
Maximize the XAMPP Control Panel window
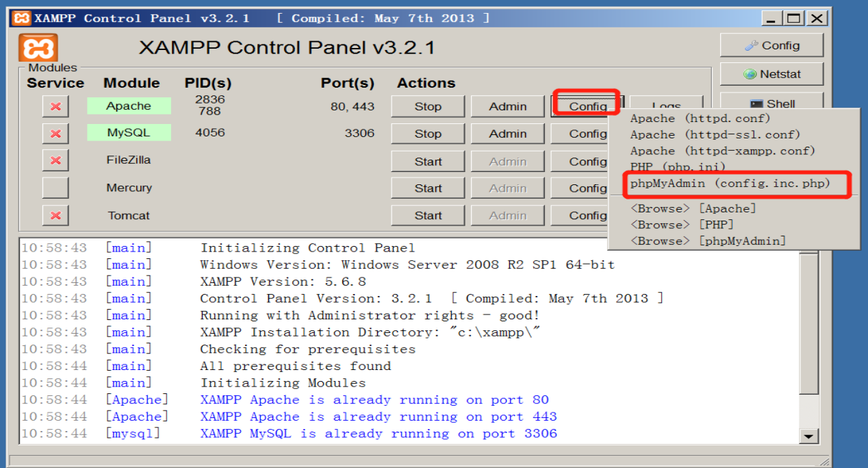(793, 19)
